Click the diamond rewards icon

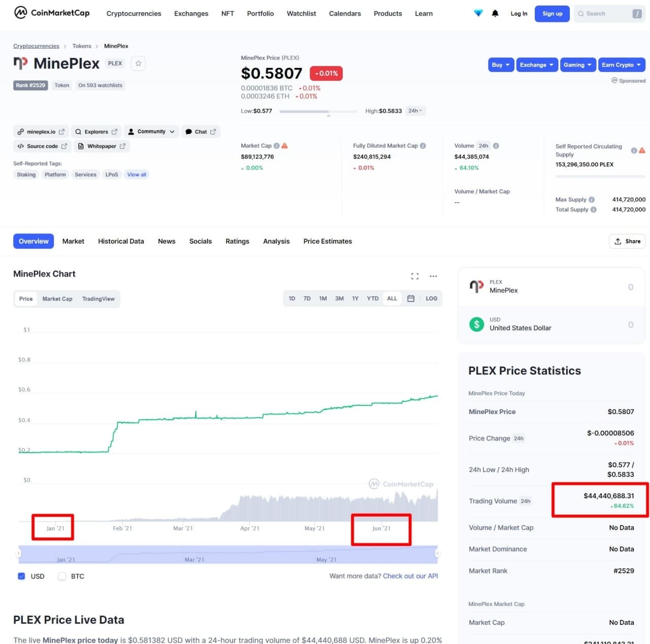point(478,13)
